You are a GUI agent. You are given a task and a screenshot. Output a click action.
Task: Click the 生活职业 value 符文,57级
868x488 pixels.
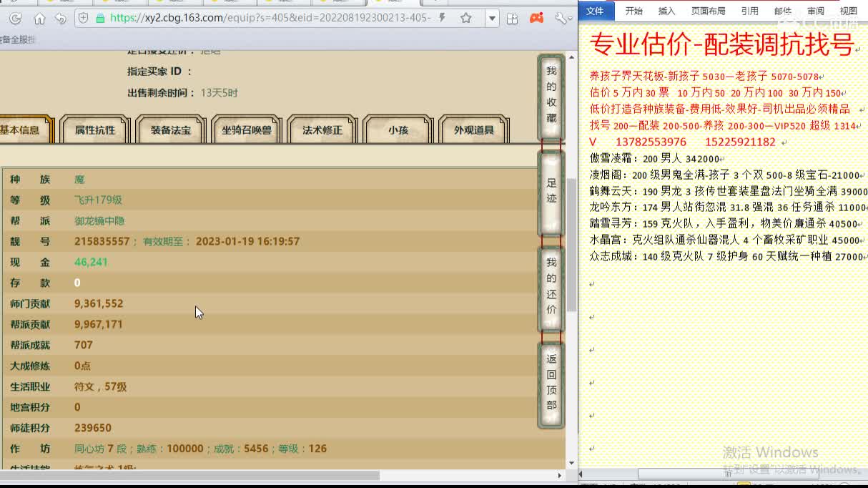(x=101, y=386)
